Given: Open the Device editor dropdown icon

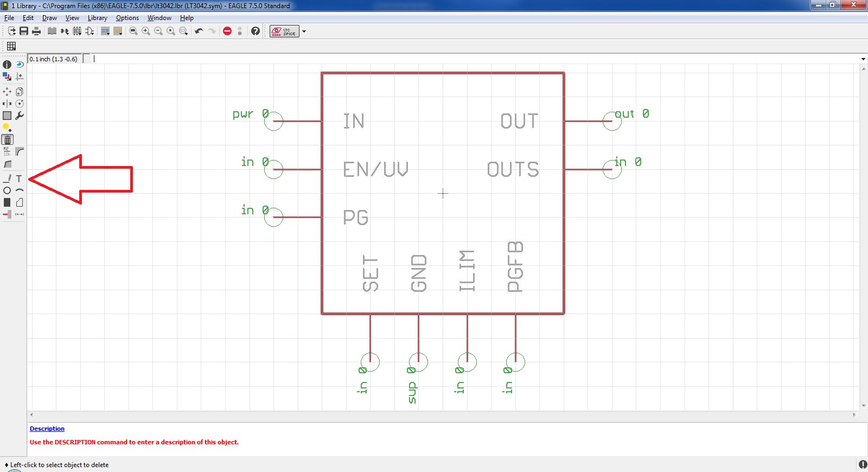Looking at the screenshot, I should coord(65,31).
